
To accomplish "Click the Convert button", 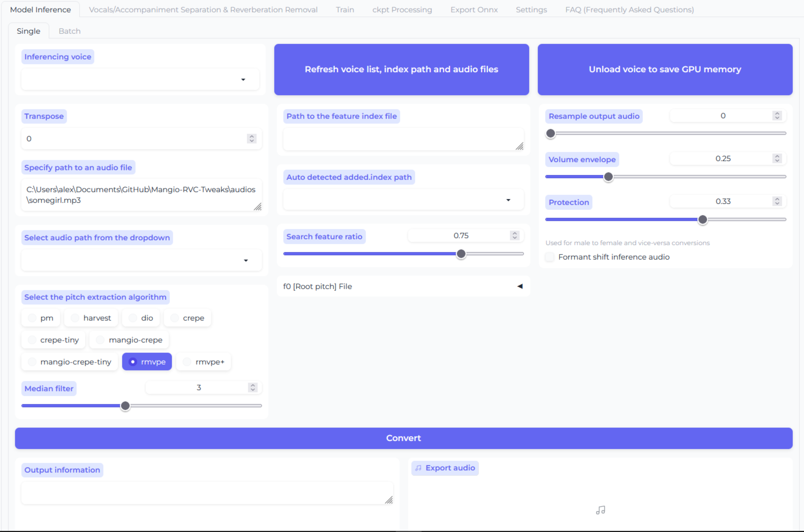I will (404, 438).
